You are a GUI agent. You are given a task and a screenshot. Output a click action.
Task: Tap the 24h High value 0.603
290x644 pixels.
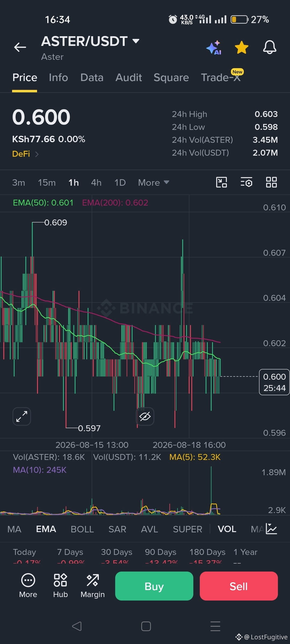point(266,114)
